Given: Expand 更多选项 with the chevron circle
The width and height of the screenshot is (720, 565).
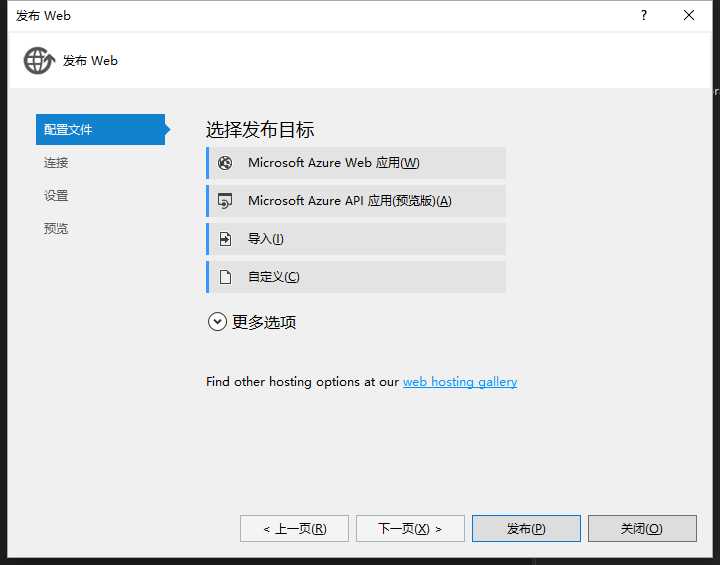Looking at the screenshot, I should [x=217, y=322].
